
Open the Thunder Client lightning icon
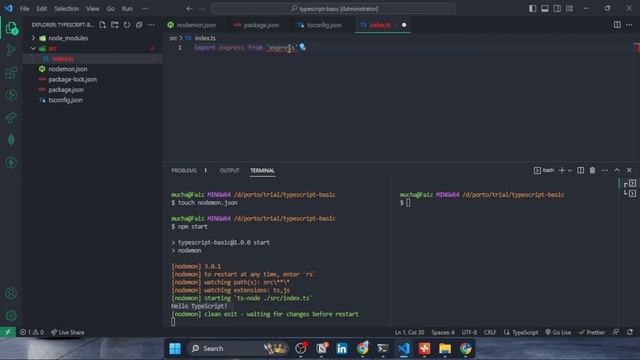point(11,162)
